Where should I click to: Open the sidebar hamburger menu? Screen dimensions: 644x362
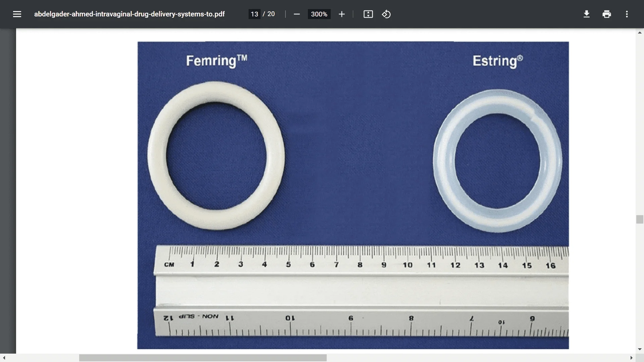tap(17, 14)
